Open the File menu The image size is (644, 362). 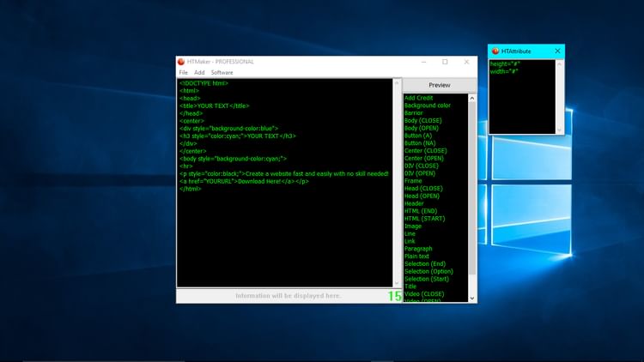pos(183,73)
